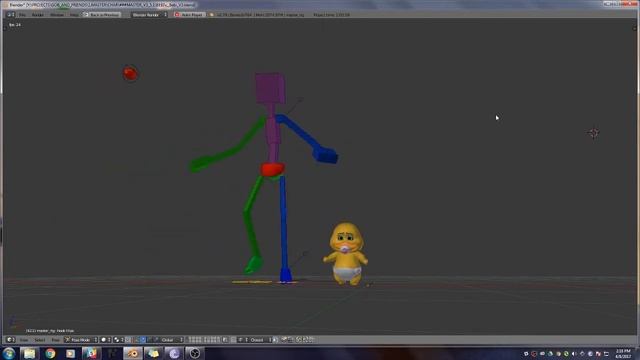Open the Render menu
Screen dimensions: 640x360
click(38, 15)
